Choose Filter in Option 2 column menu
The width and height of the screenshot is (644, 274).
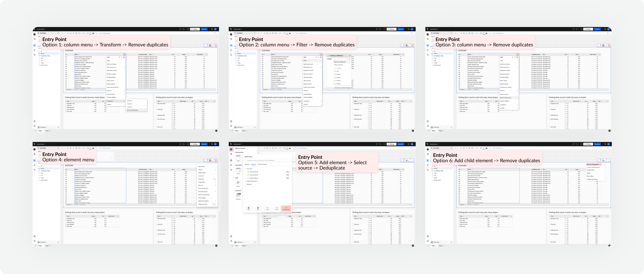(312, 61)
